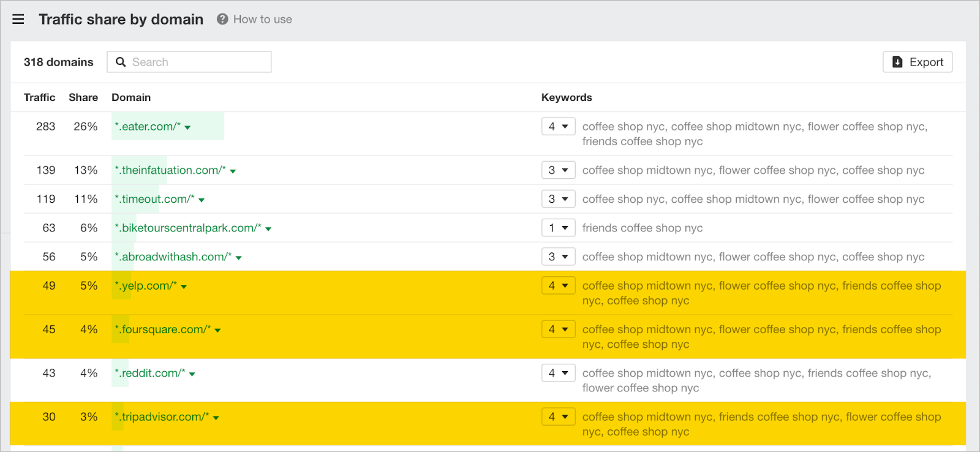The height and width of the screenshot is (452, 980).
Task: Expand the reddit.com domain caret
Action: point(192,374)
